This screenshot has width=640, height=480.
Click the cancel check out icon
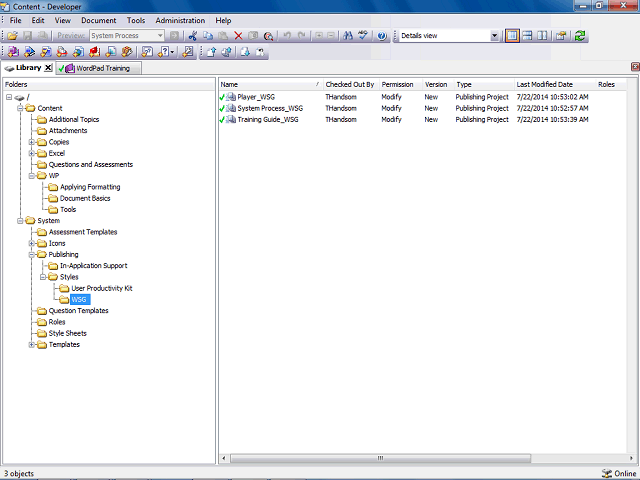click(260, 52)
